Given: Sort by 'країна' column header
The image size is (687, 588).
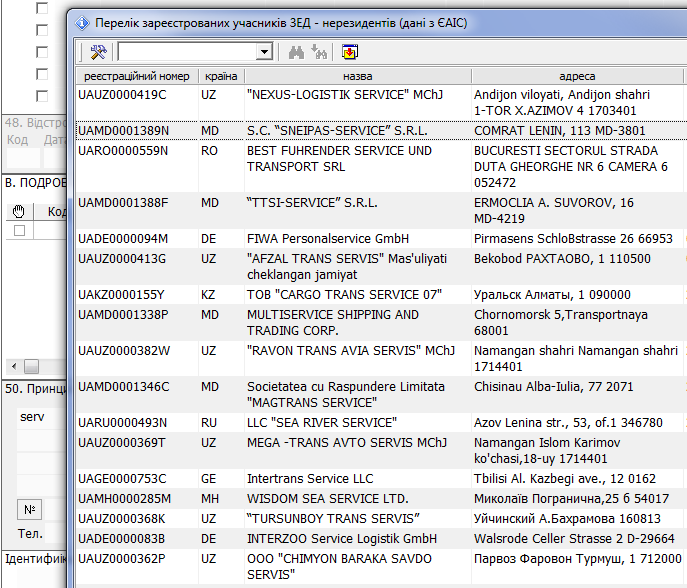Looking at the screenshot, I should click(221, 76).
